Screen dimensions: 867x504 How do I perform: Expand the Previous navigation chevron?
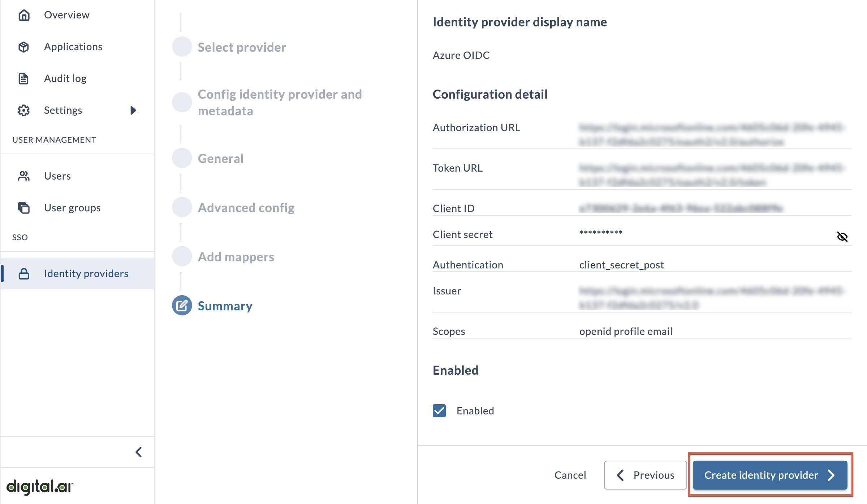(x=621, y=475)
